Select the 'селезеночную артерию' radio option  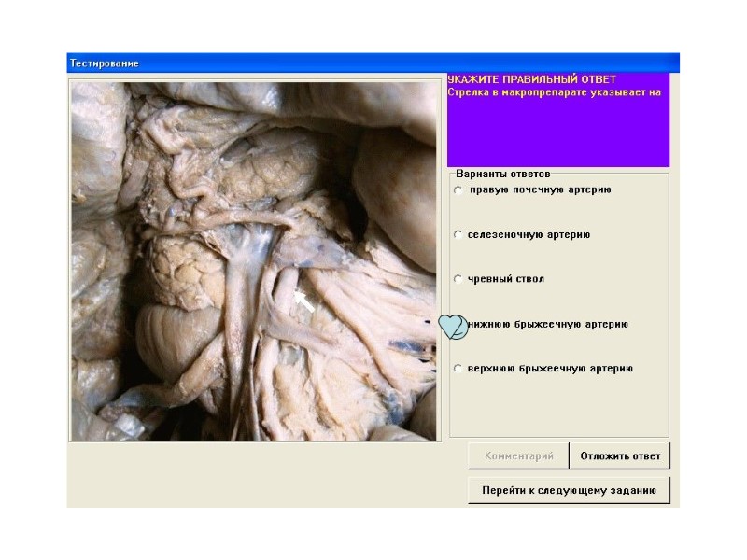click(x=458, y=235)
